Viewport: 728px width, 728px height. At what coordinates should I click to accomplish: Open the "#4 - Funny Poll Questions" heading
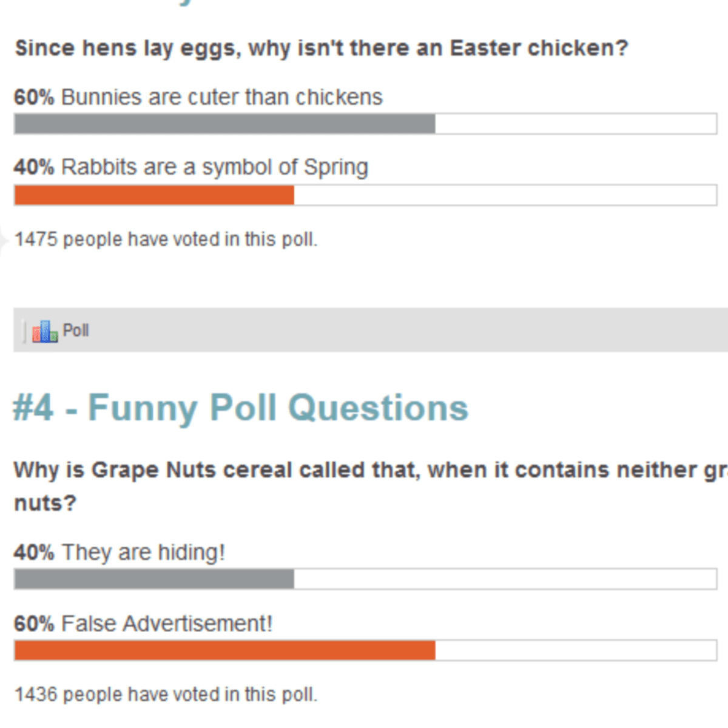click(x=241, y=407)
